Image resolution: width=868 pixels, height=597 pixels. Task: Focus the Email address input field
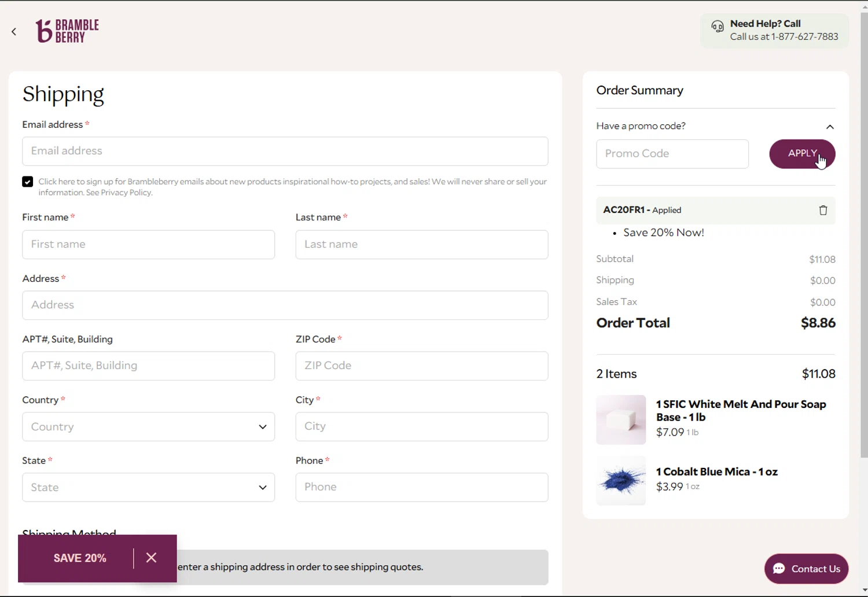[x=285, y=151]
